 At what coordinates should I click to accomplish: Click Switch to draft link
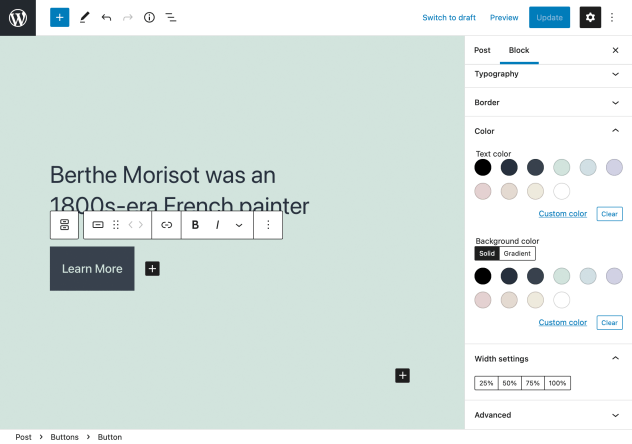(449, 17)
